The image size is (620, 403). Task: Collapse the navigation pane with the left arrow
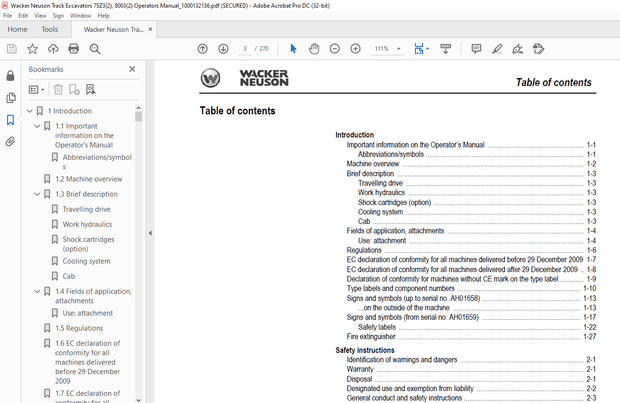click(150, 233)
